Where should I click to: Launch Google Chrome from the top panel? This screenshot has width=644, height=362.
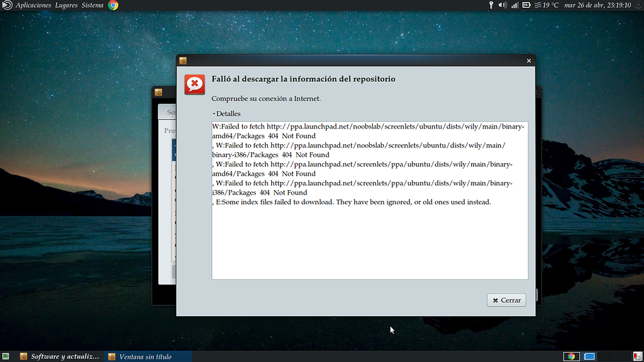(x=113, y=5)
